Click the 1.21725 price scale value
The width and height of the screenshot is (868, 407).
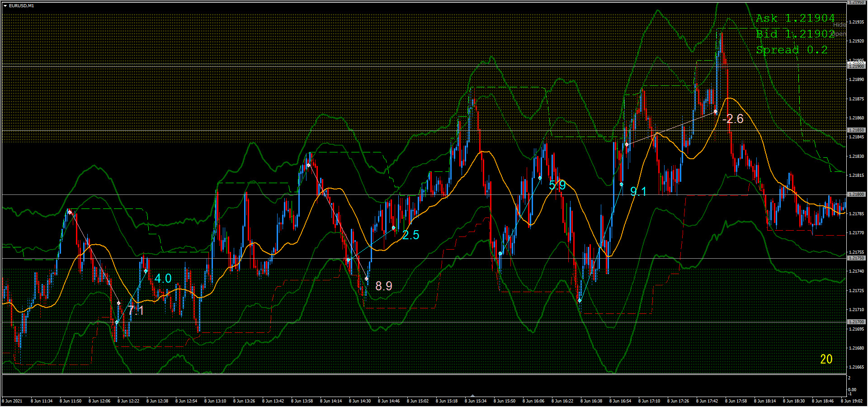(x=856, y=290)
